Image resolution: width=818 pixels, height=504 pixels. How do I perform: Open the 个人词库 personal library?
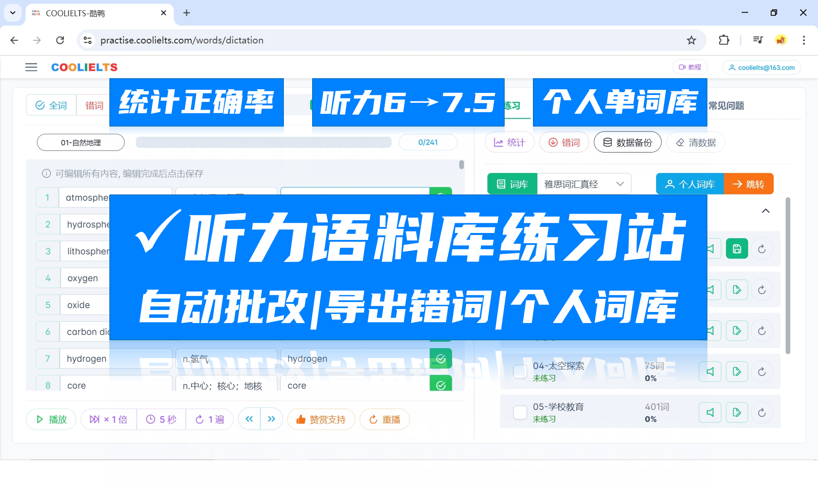click(690, 184)
